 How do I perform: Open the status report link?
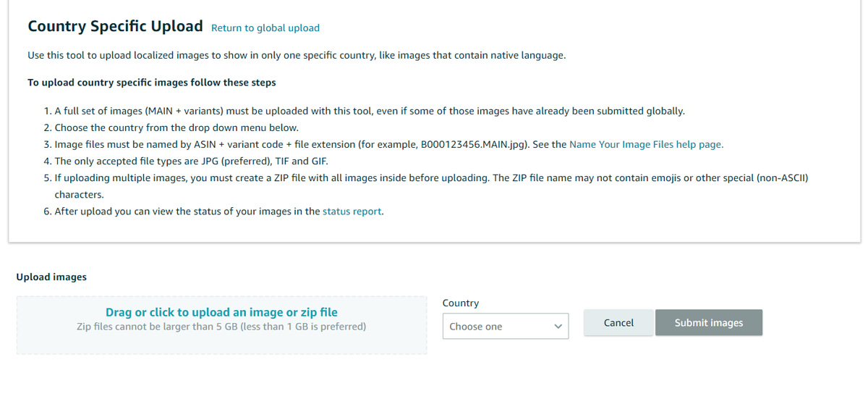click(352, 211)
